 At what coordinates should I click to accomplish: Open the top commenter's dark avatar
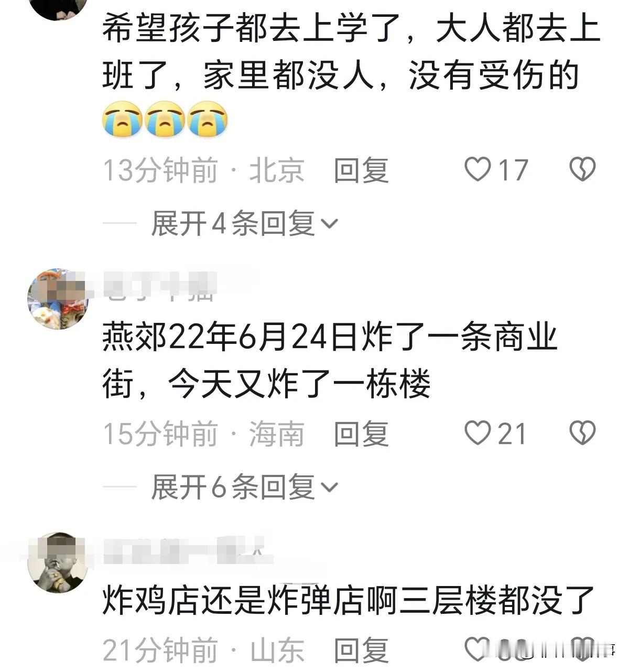pyautogui.click(x=58, y=9)
